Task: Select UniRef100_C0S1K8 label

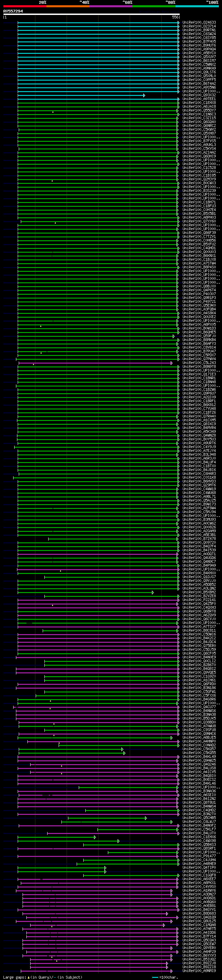Action: (x=199, y=477)
